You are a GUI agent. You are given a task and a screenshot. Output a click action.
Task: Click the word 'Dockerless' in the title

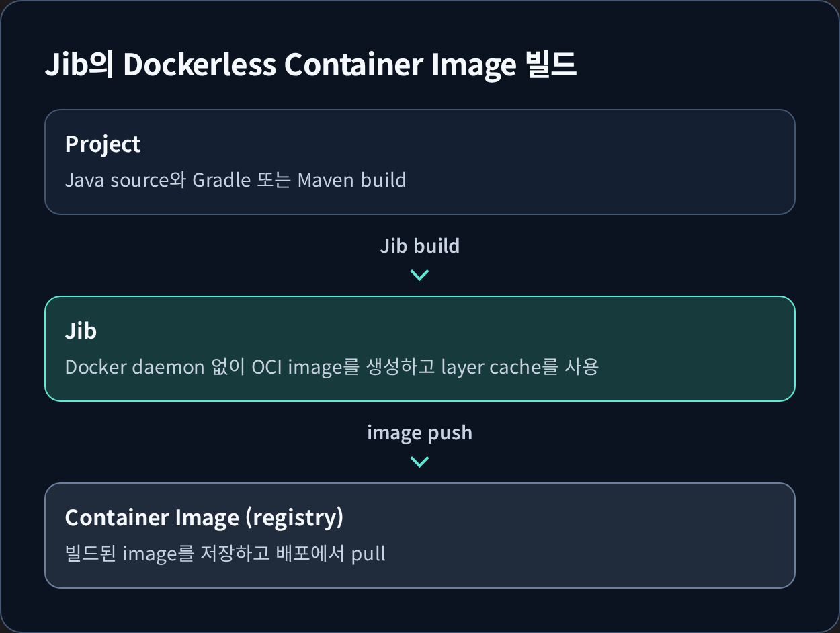[x=200, y=65]
